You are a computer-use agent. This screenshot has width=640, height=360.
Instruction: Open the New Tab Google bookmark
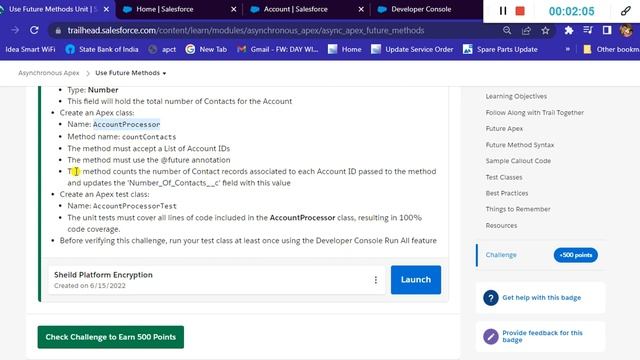(206, 49)
